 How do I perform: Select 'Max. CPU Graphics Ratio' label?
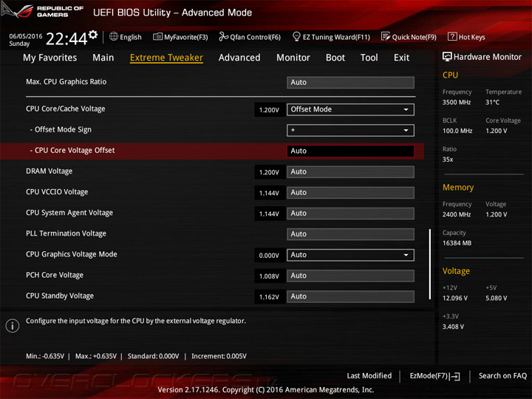66,82
